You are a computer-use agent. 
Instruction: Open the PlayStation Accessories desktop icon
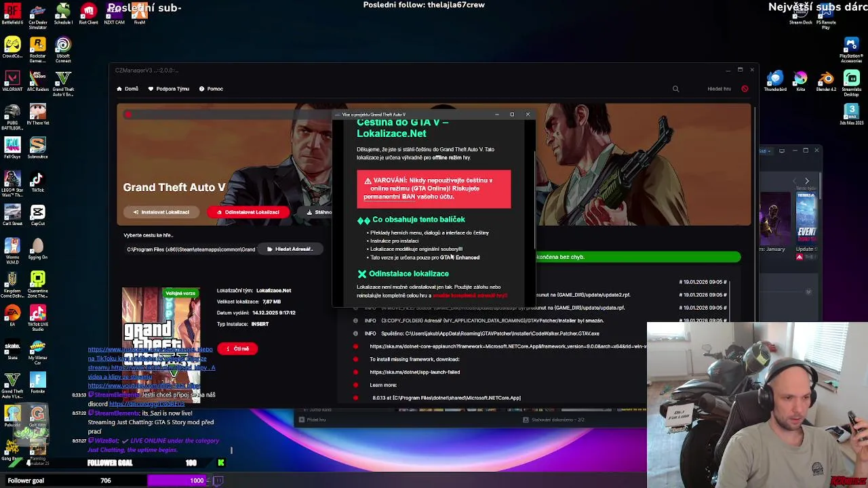pos(852,50)
